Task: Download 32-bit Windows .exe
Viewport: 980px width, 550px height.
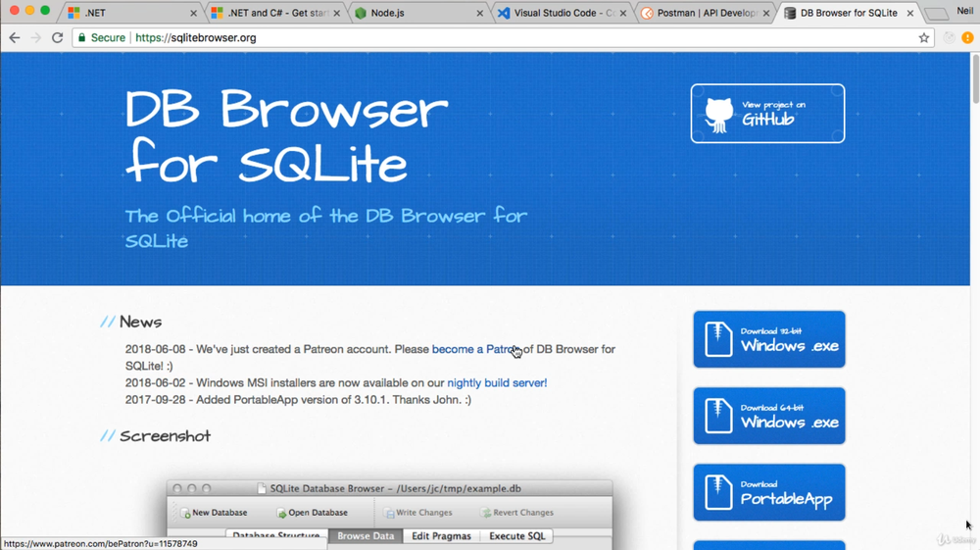Action: (768, 339)
